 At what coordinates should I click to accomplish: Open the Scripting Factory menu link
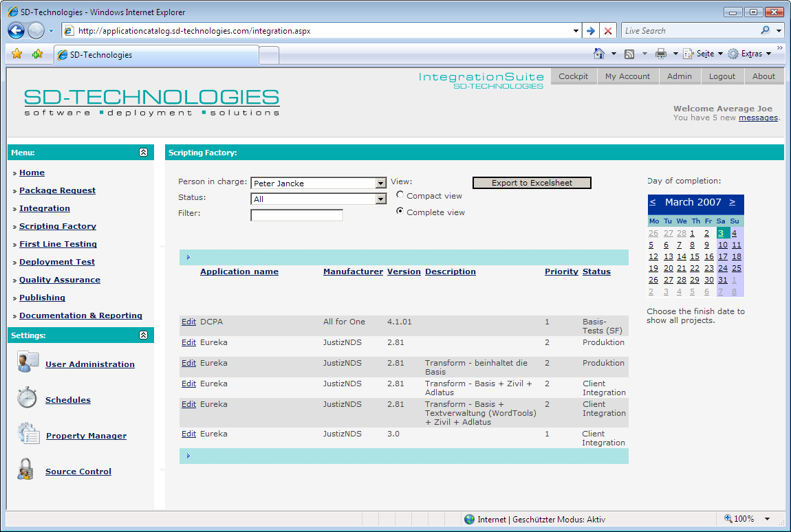pos(58,226)
